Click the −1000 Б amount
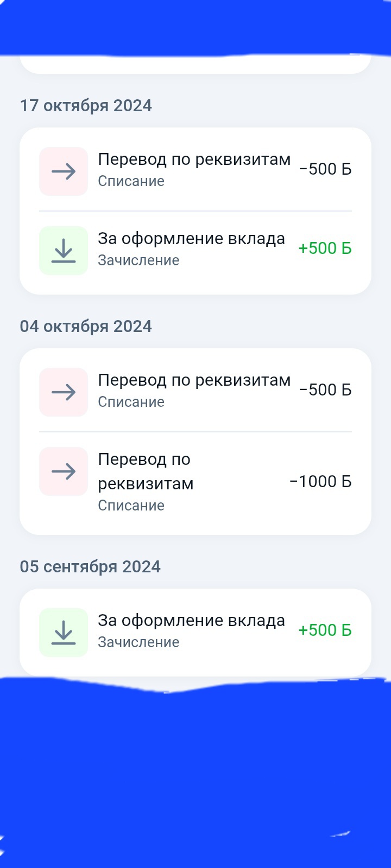The height and width of the screenshot is (868, 391). pyautogui.click(x=320, y=482)
